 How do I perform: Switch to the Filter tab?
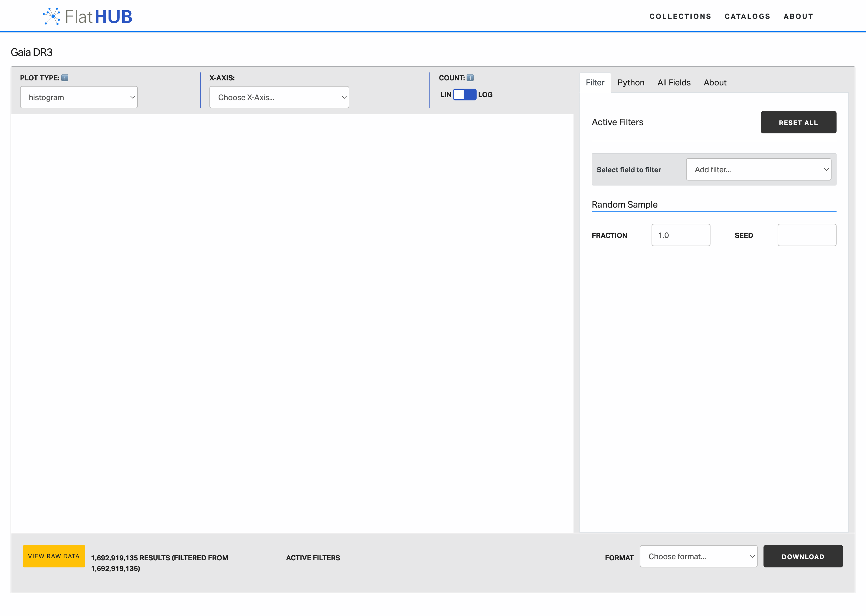coord(595,83)
